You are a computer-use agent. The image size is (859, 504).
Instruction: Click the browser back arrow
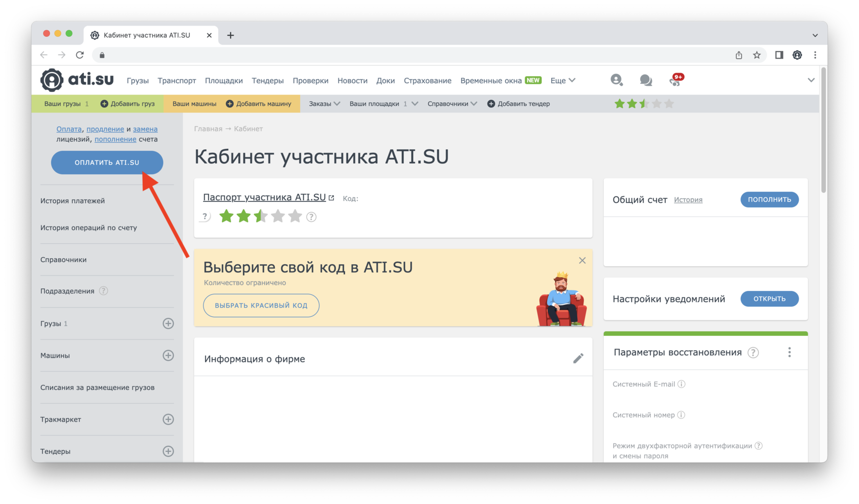[x=44, y=55]
